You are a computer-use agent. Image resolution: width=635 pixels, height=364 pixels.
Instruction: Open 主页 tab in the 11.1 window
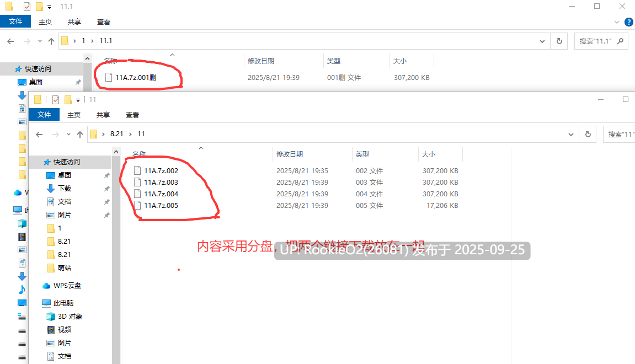pyautogui.click(x=45, y=22)
